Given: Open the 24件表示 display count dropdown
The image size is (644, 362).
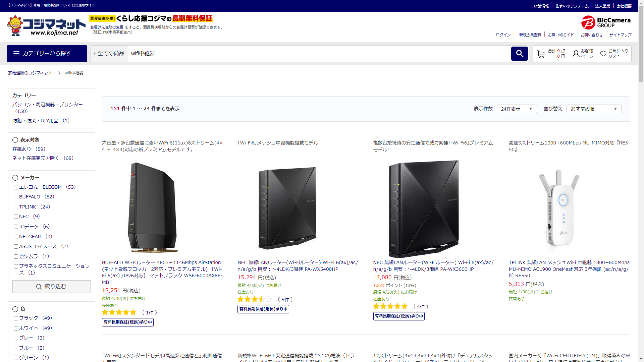Looking at the screenshot, I should coord(516,109).
